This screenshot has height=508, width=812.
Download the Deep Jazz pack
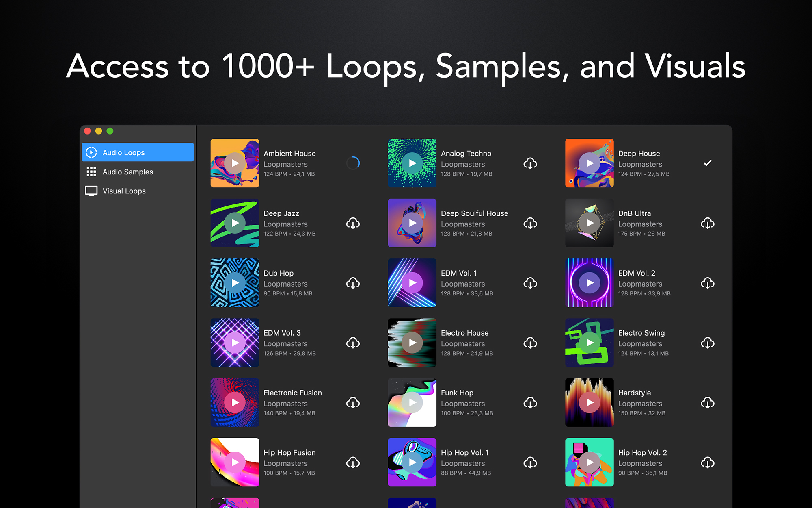[x=353, y=223]
